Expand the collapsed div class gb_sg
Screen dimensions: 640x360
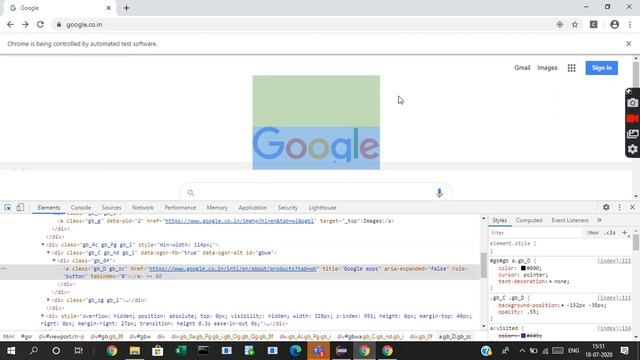pyautogui.click(x=49, y=300)
